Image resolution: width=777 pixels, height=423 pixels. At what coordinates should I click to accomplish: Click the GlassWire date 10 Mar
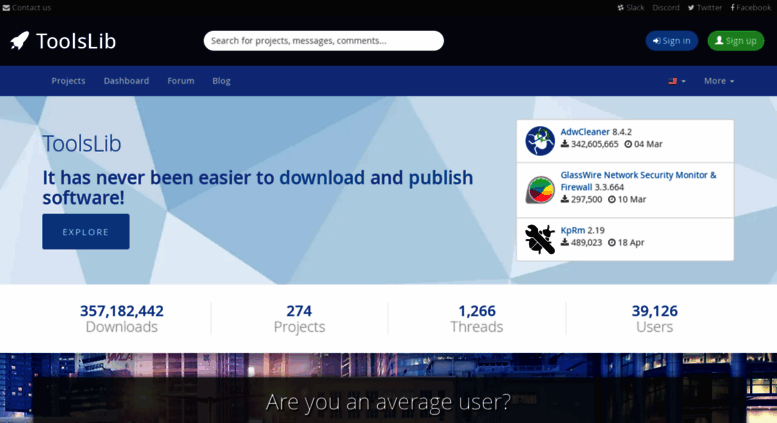[x=627, y=199]
